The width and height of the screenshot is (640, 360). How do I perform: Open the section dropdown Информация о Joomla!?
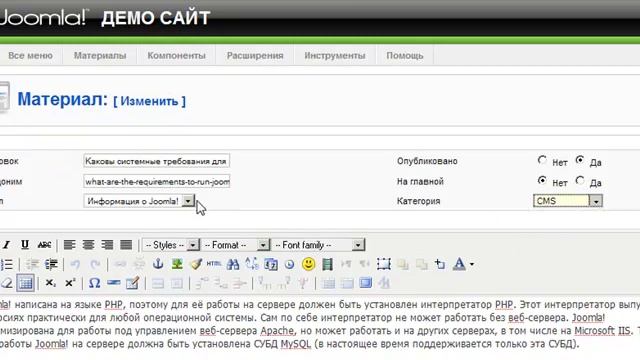[x=139, y=201]
